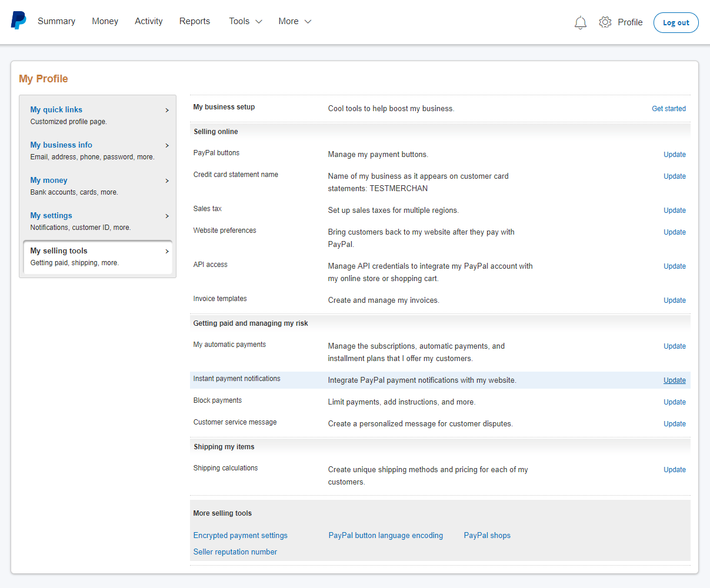This screenshot has height=588, width=710.
Task: Click the Log out button
Action: click(x=676, y=22)
